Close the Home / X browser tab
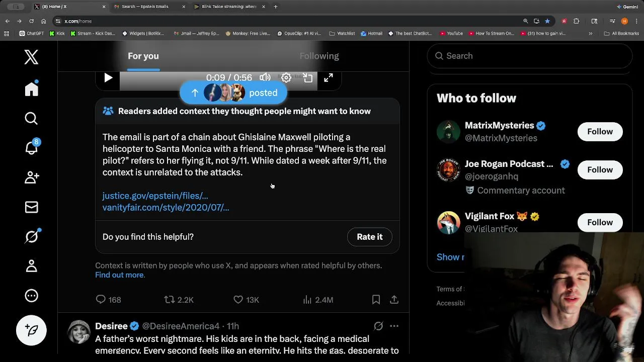This screenshot has width=644, height=362. click(x=104, y=7)
